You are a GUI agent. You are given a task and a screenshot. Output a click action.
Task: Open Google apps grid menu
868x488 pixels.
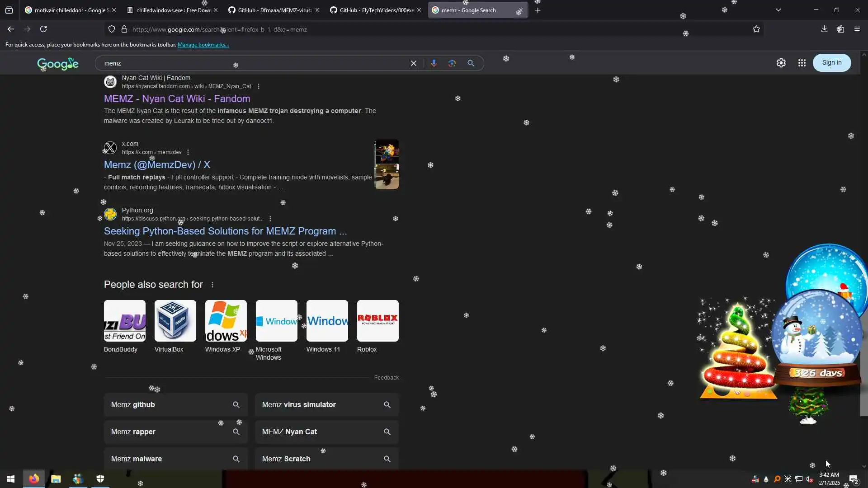click(x=802, y=63)
